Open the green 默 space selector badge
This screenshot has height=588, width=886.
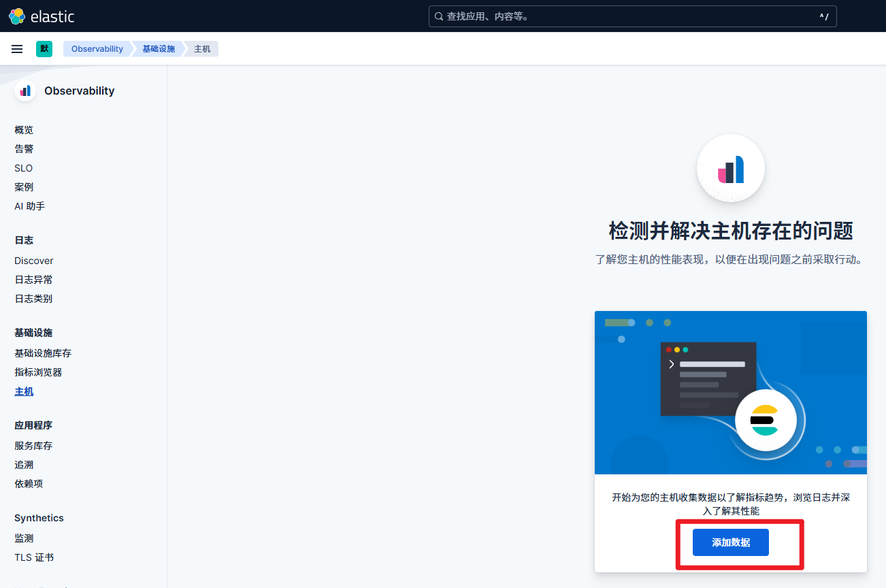pos(44,49)
